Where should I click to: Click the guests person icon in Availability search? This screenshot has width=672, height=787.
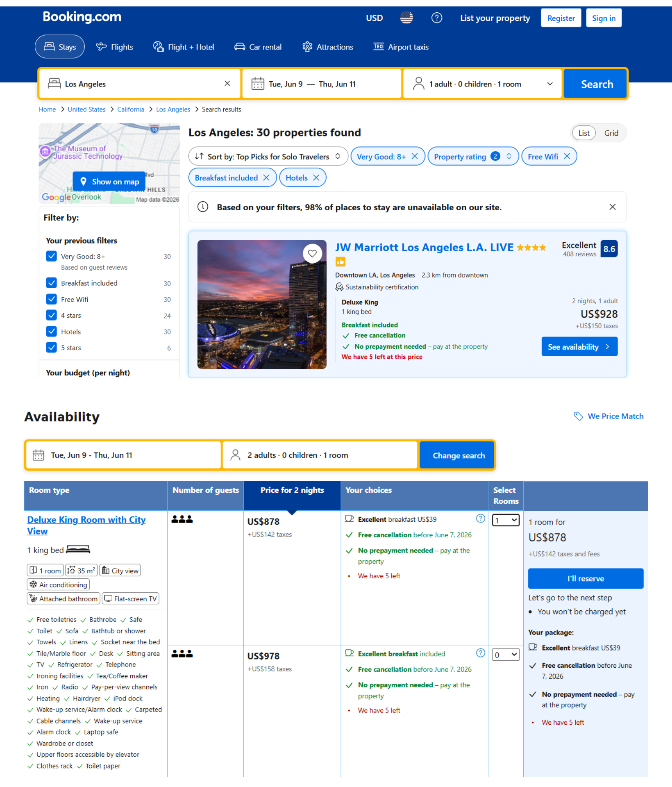235,455
